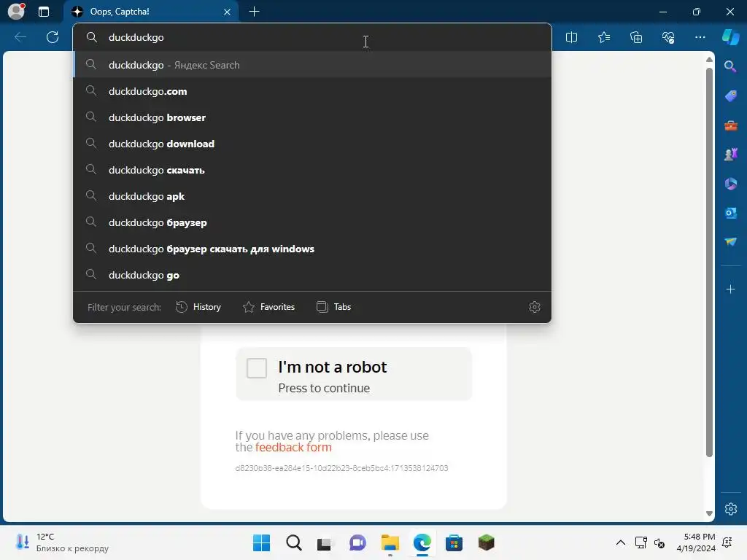Open network status tray icon
This screenshot has width=747, height=560.
coord(640,542)
